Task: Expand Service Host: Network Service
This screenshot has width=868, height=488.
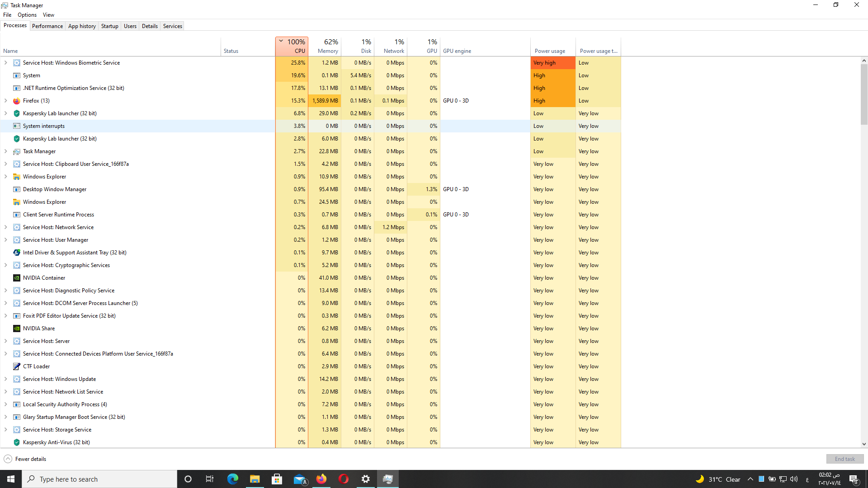Action: (x=6, y=227)
